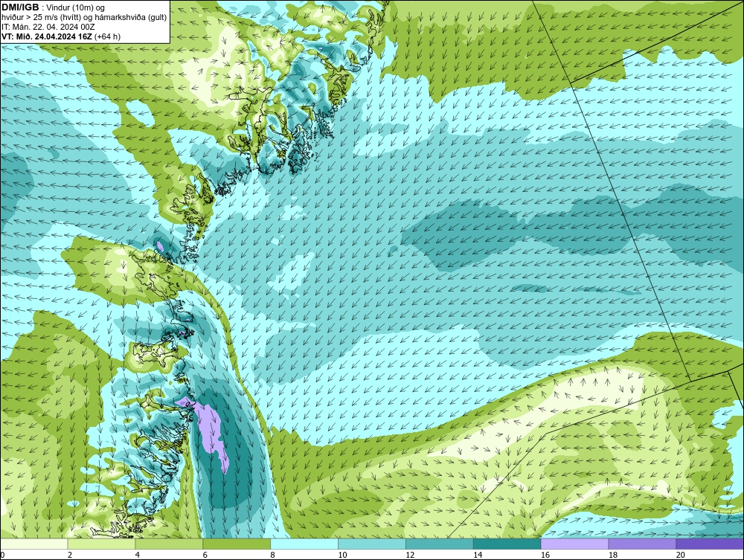The width and height of the screenshot is (744, 560).
Task: Click the small purple wind spot near the fjord mouth
Action: coord(160,246)
